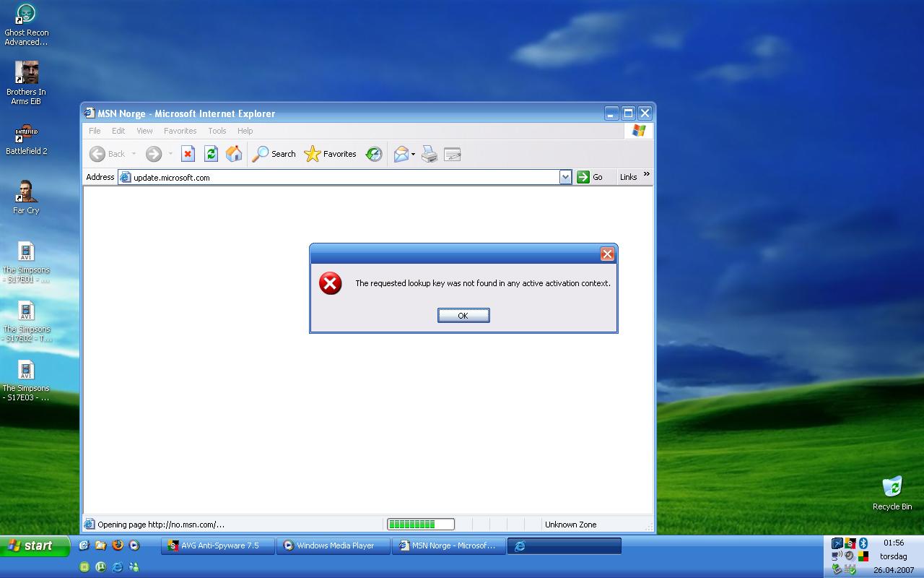The width and height of the screenshot is (924, 578).
Task: Go to the Home page icon
Action: 234,154
